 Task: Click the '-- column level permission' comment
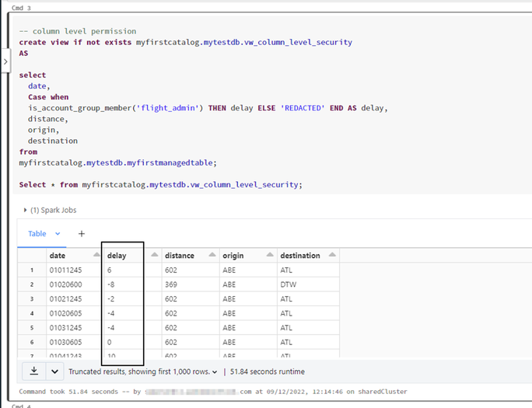tap(78, 31)
